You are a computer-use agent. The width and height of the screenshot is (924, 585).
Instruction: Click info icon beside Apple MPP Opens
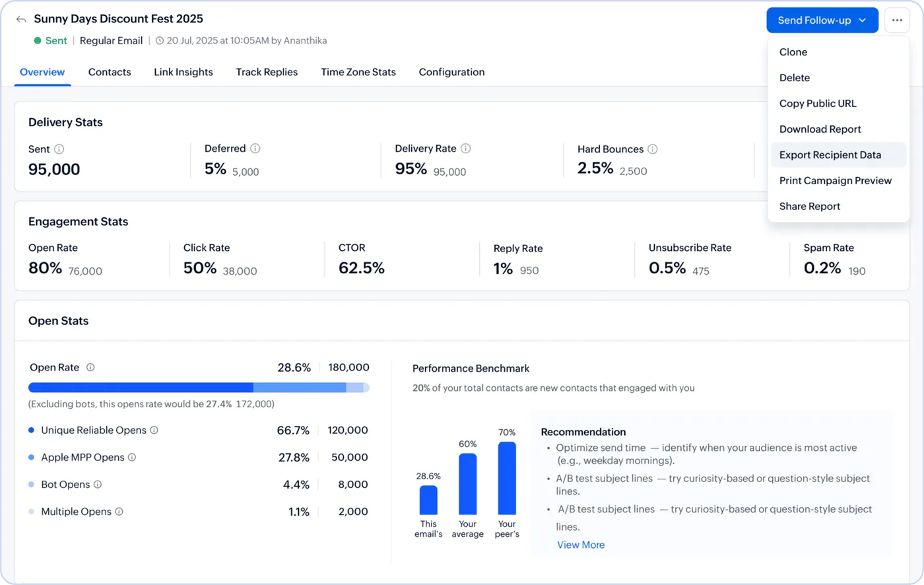pyautogui.click(x=132, y=457)
